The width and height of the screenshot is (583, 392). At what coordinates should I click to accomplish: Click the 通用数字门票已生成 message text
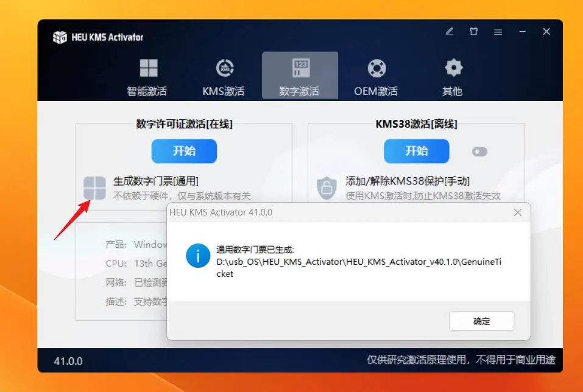click(255, 250)
